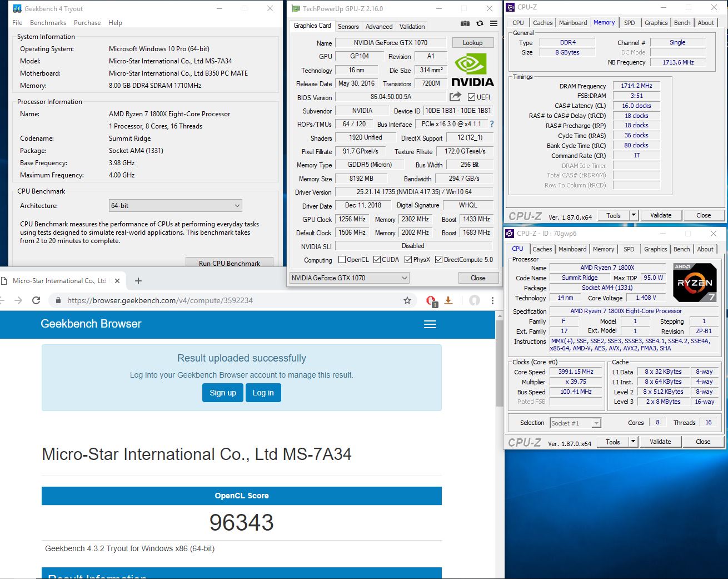This screenshot has width=728, height=579.
Task: Click the browser address bar URL
Action: pos(160,300)
